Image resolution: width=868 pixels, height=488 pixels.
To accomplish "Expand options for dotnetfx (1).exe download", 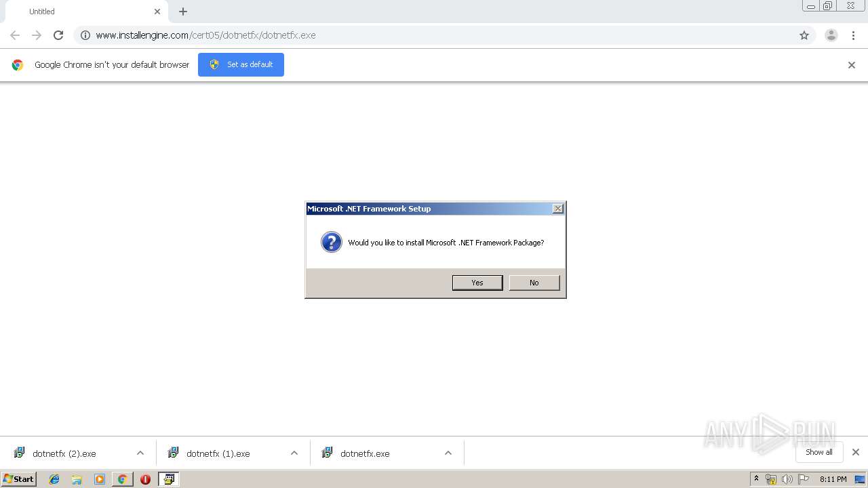I will pyautogui.click(x=294, y=453).
